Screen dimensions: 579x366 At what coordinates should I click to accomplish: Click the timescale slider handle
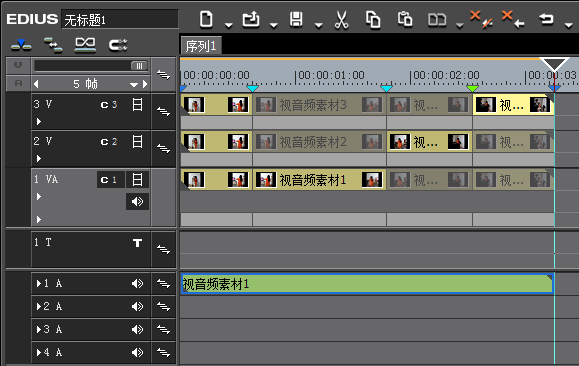click(139, 66)
